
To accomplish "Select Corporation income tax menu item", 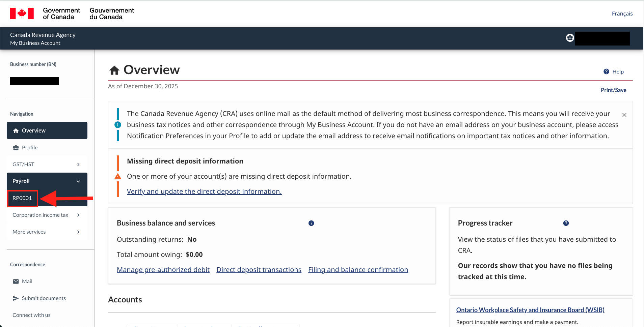I will (47, 215).
